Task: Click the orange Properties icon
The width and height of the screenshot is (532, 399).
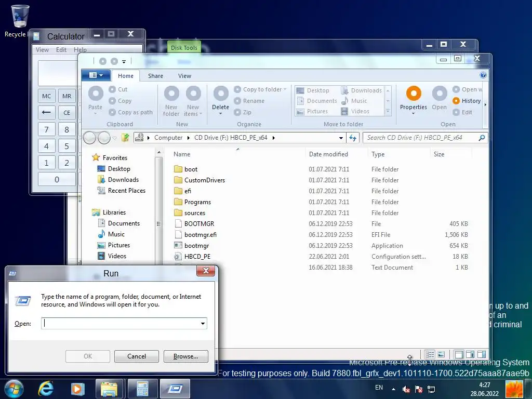Action: click(x=414, y=94)
